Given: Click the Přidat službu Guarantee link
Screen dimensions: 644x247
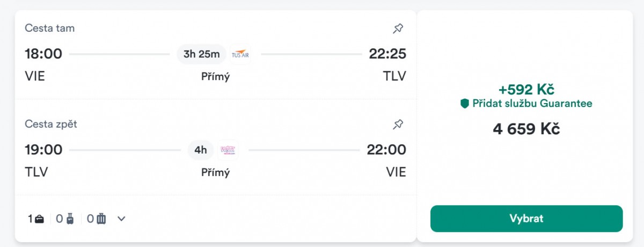Looking at the screenshot, I should point(532,104).
